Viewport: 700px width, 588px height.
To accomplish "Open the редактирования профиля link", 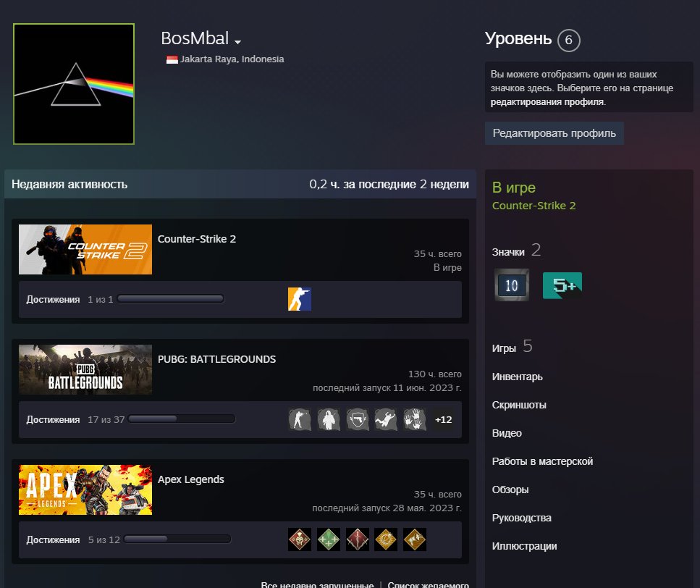I will pos(547,102).
